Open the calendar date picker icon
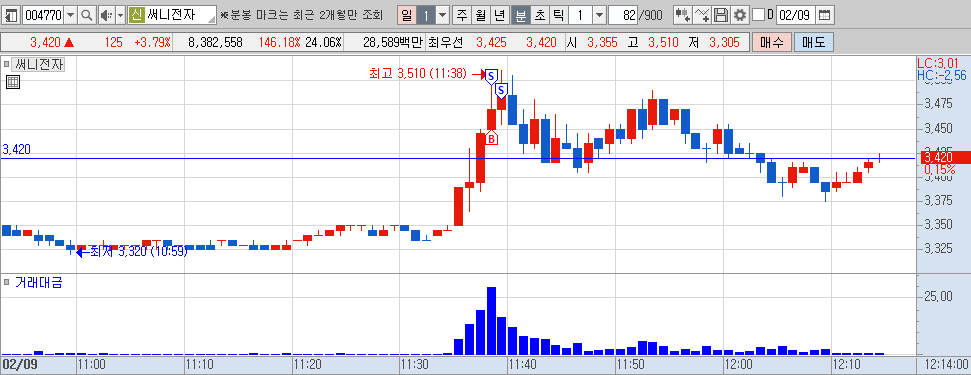 coord(824,15)
